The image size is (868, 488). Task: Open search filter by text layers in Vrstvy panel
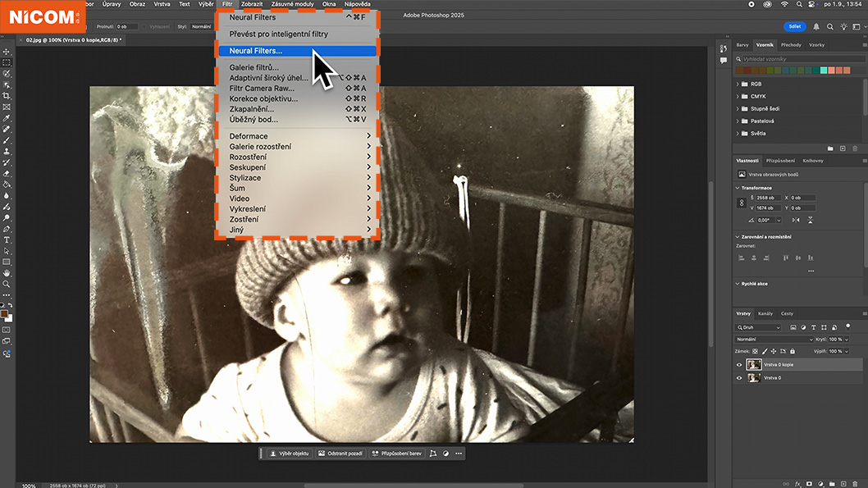click(814, 327)
